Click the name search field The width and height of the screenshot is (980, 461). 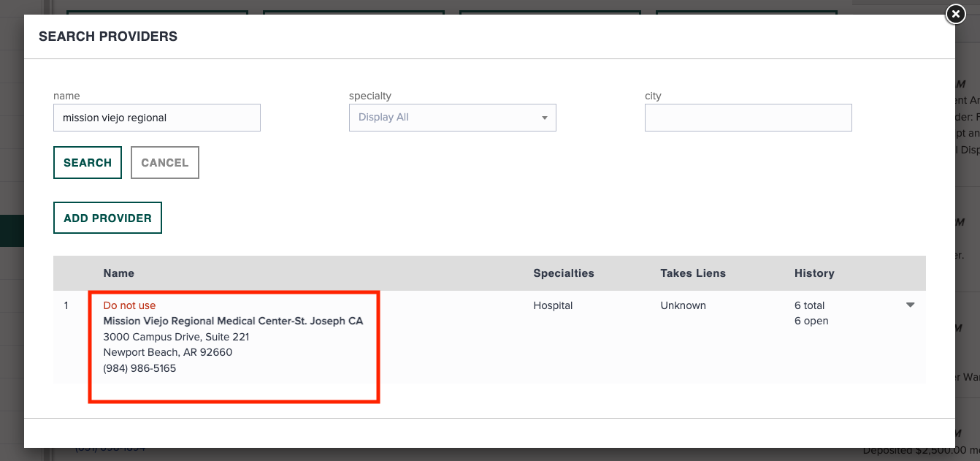pos(157,118)
